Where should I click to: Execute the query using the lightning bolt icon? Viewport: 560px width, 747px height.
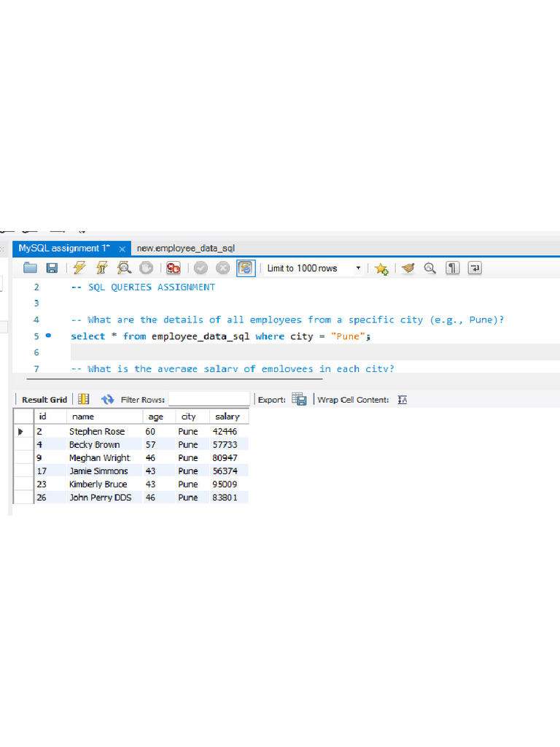pos(79,268)
